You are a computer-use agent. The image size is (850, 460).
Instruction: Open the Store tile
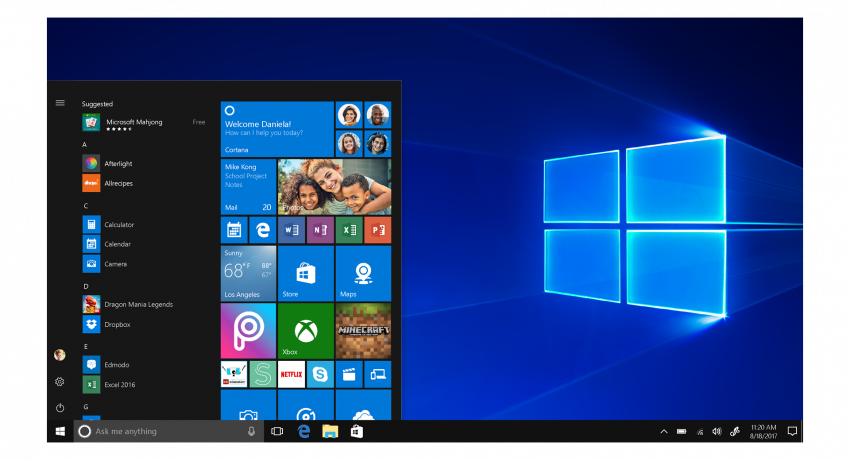[x=306, y=273]
